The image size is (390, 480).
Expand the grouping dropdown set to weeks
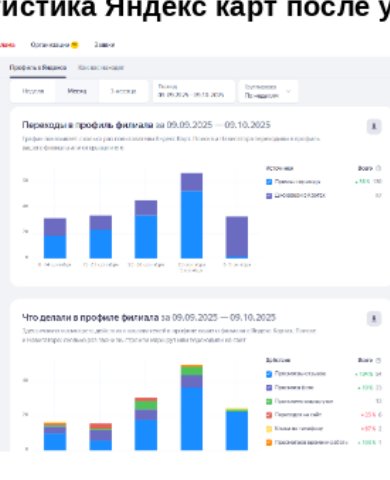(x=268, y=91)
